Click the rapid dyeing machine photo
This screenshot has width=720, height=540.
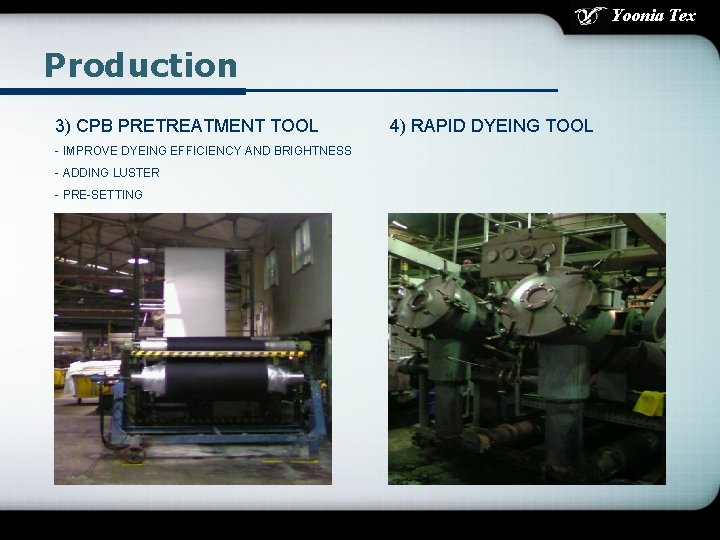[527, 349]
